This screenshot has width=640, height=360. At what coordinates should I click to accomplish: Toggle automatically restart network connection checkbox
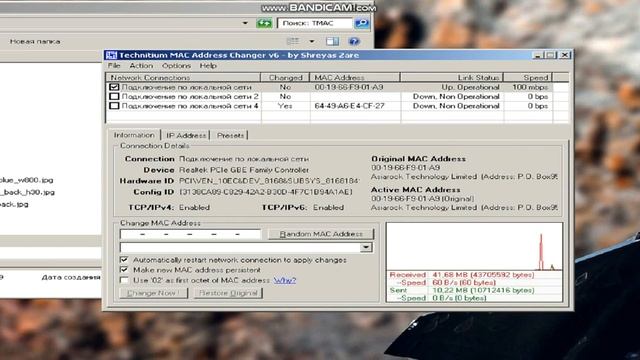click(x=124, y=260)
